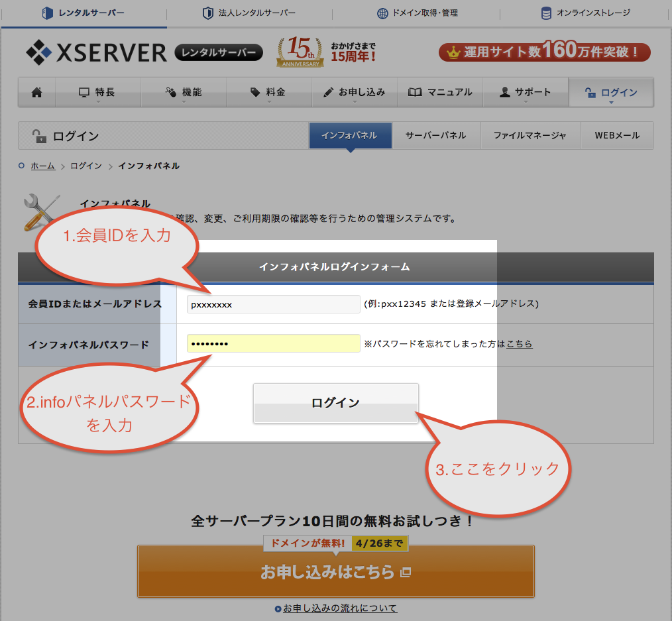Open お申し込みの流れについて link

pyautogui.click(x=340, y=608)
